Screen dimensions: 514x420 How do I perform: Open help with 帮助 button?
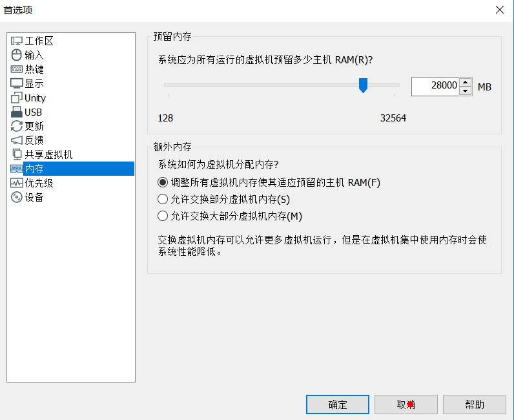coord(475,404)
